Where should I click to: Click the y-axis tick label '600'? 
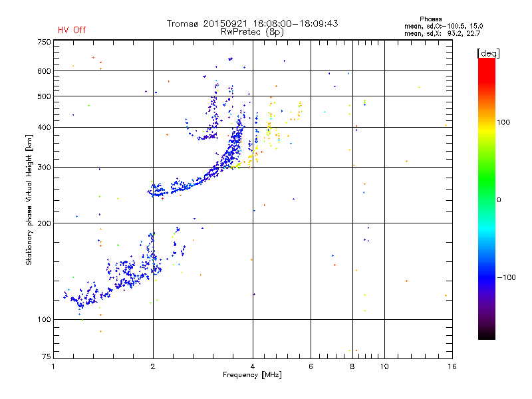click(x=45, y=71)
